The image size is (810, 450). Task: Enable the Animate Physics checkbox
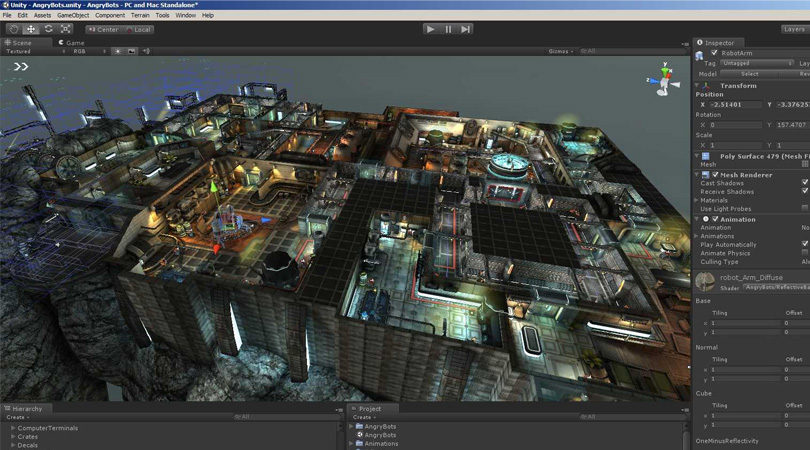coord(805,252)
